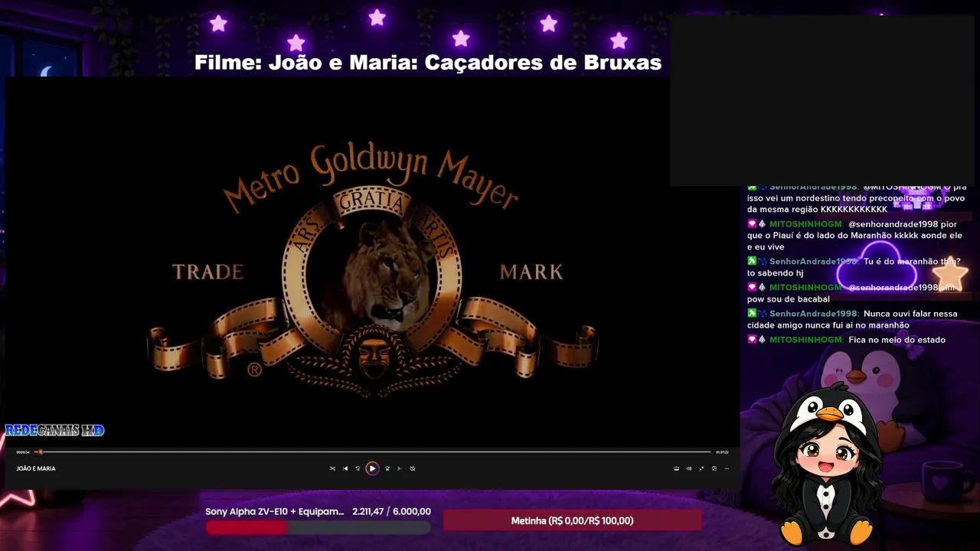Viewport: 980px width, 551px height.
Task: Click the green badge beside 'Tu é do maranhão'
Action: point(752,262)
